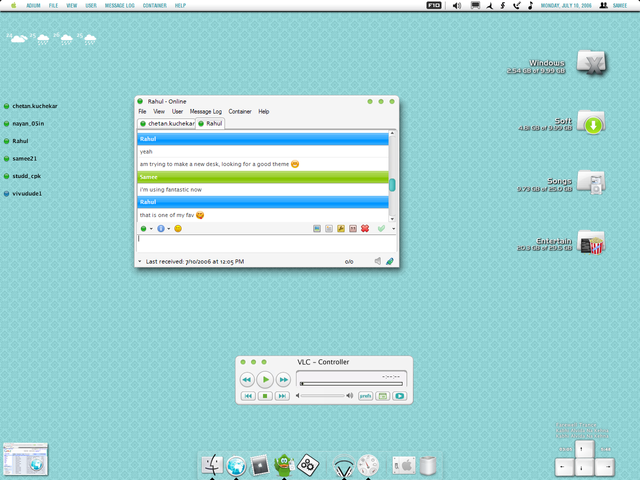This screenshot has width=640, height=480.
Task: Open the blue info dropdown in chat toolbar
Action: click(x=163, y=229)
